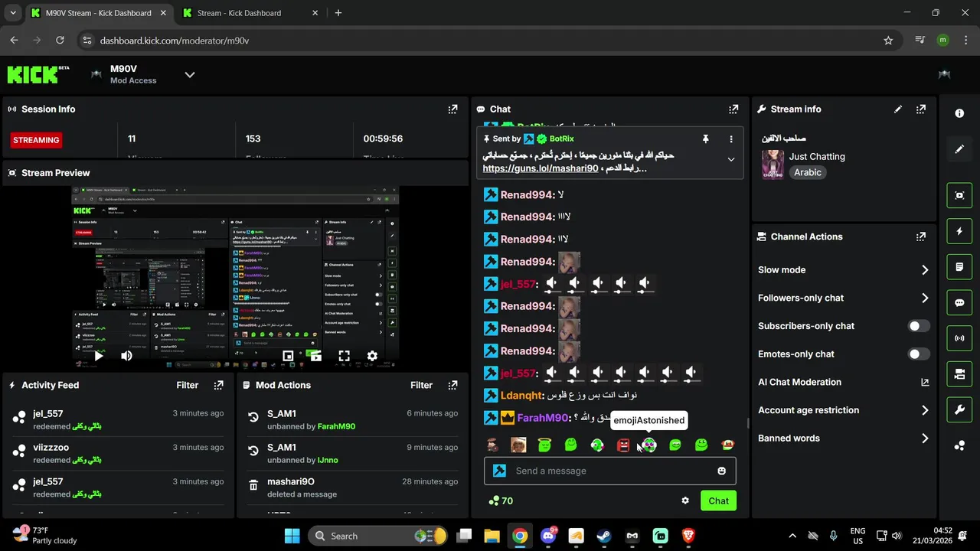Expand Account age restriction settings
The image size is (980, 551).
click(925, 410)
